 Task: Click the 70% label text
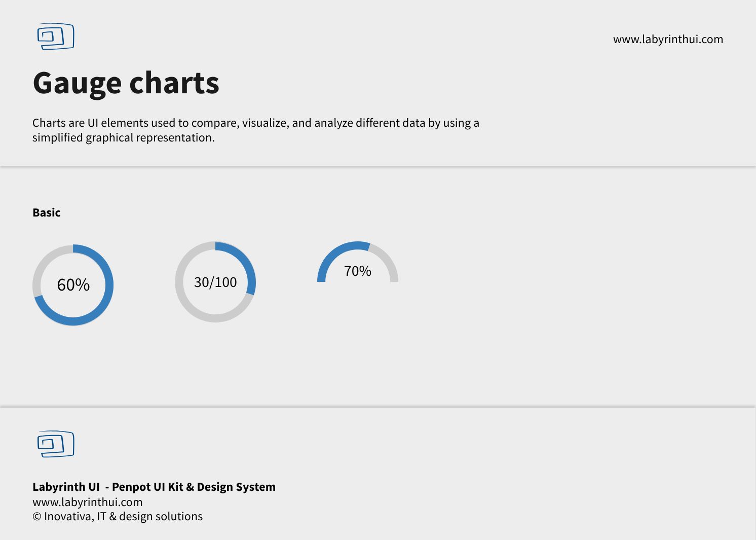coord(358,271)
